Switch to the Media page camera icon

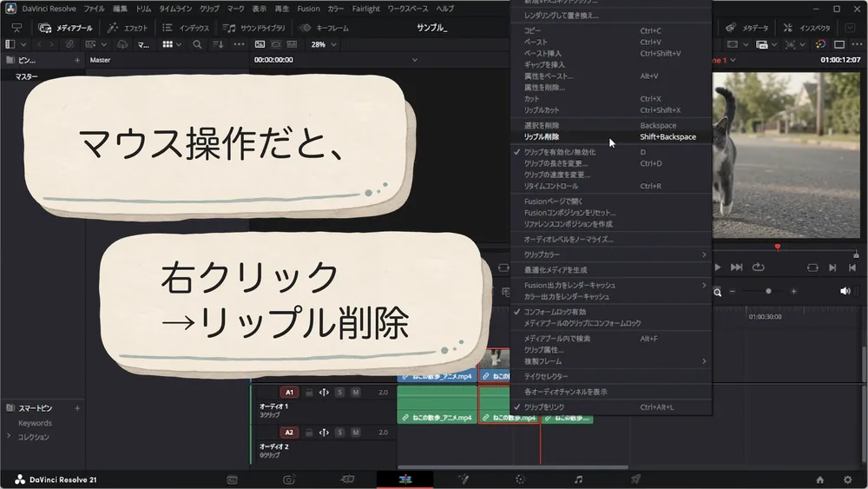(288, 479)
